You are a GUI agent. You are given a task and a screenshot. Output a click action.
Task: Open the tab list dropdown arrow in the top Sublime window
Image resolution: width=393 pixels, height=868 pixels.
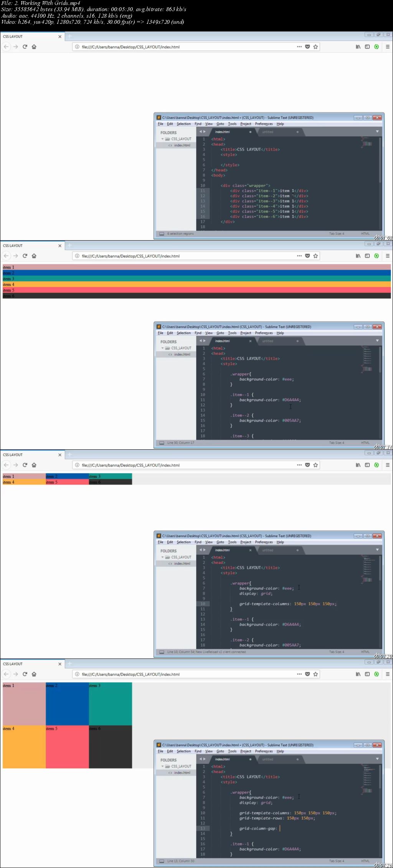coord(377,132)
